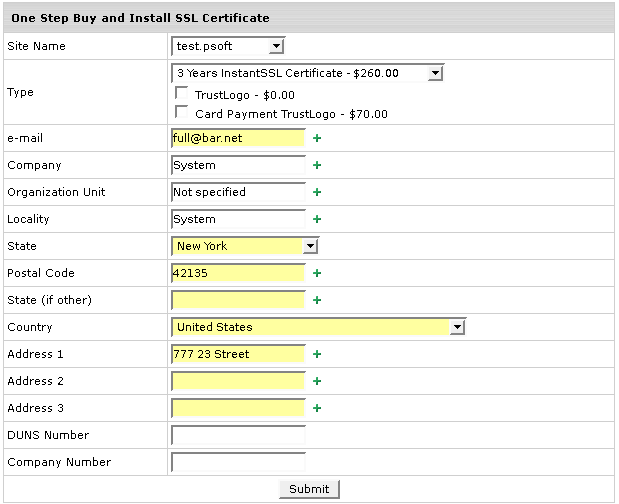Image resolution: width=619 pixels, height=504 pixels.
Task: Click the green plus next to e-mail
Action: [x=317, y=138]
